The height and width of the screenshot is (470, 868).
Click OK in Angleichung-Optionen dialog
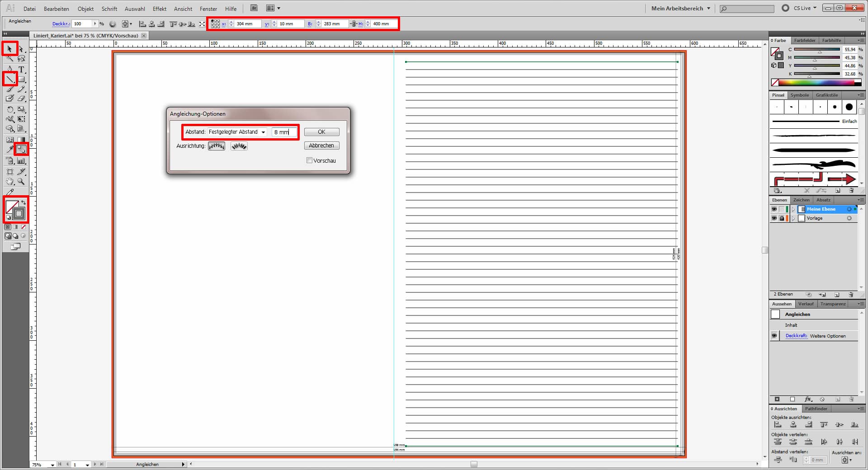tap(321, 132)
